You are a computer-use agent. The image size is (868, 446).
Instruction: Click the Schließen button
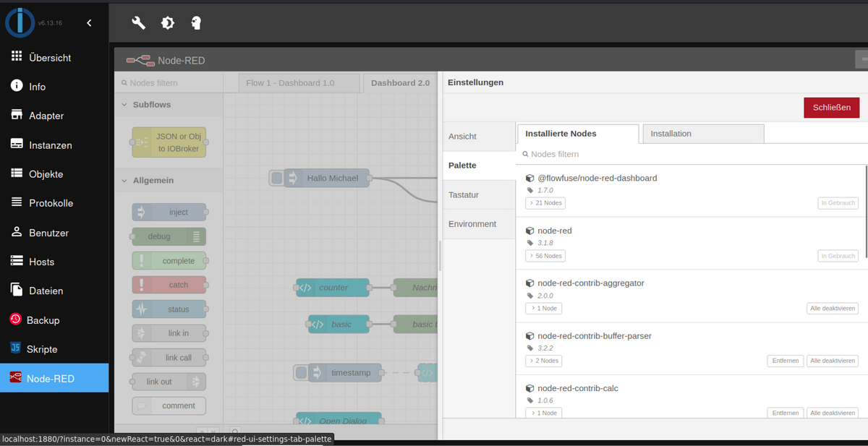click(832, 108)
